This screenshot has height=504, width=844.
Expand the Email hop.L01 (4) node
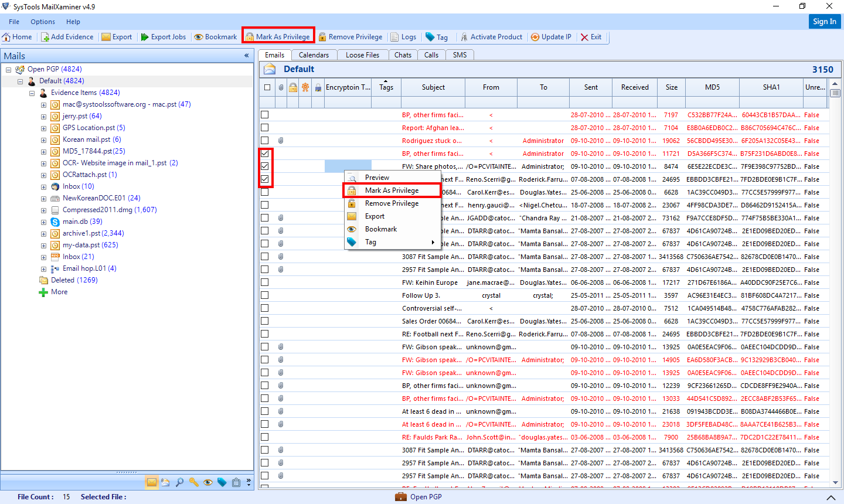pos(43,268)
